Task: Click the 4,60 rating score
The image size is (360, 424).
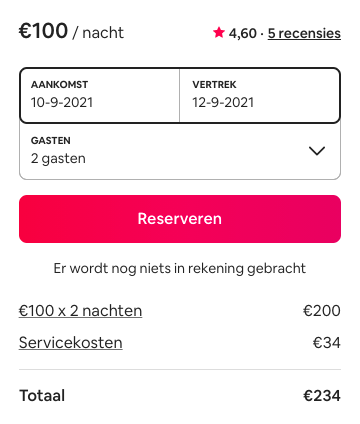Action: pos(243,33)
